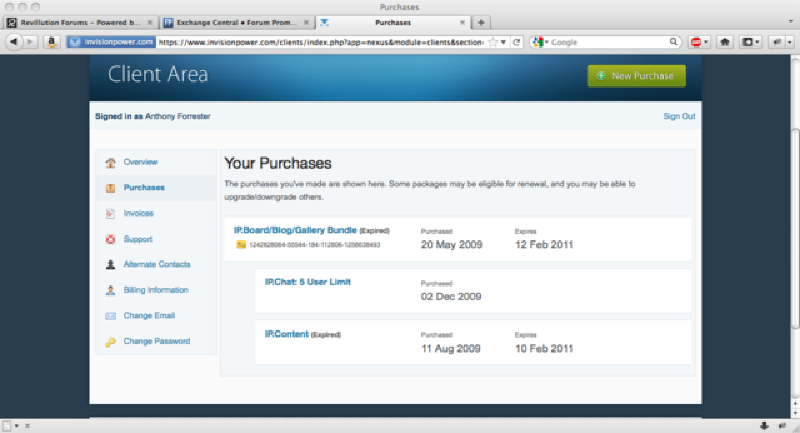This screenshot has width=800, height=433.
Task: Click the red Adblock icon
Action: (x=695, y=42)
